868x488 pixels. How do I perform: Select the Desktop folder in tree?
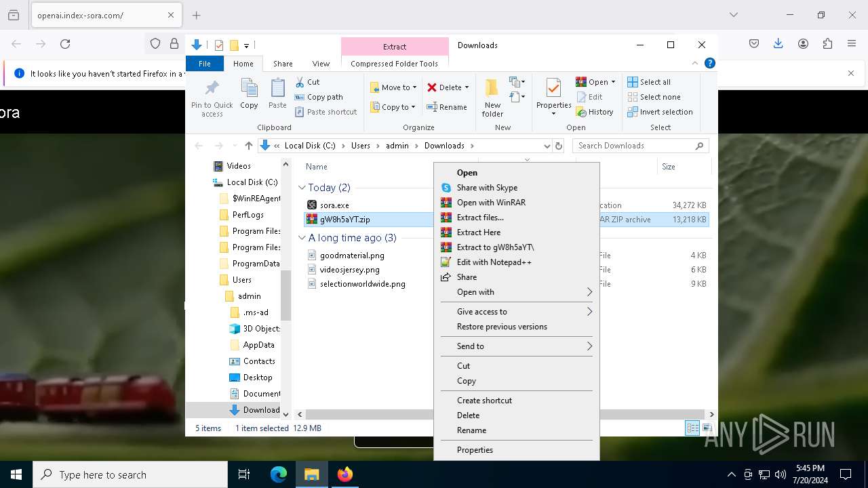(x=258, y=378)
